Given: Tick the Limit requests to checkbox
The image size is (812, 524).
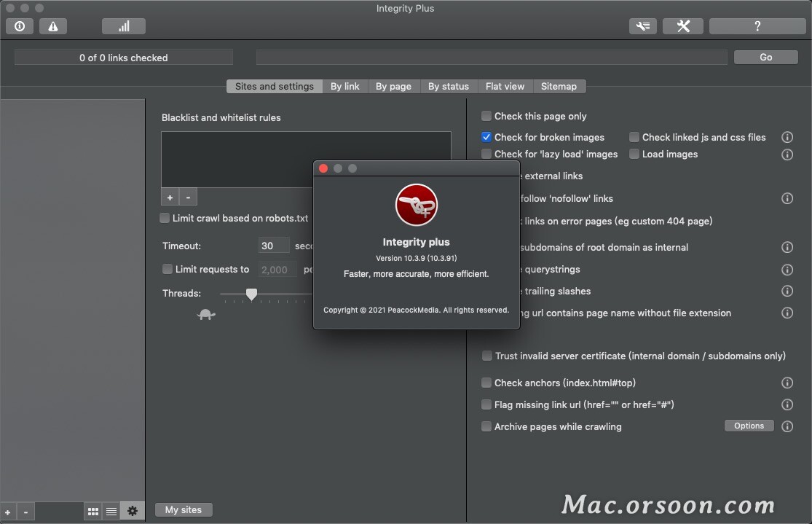Looking at the screenshot, I should 167,269.
